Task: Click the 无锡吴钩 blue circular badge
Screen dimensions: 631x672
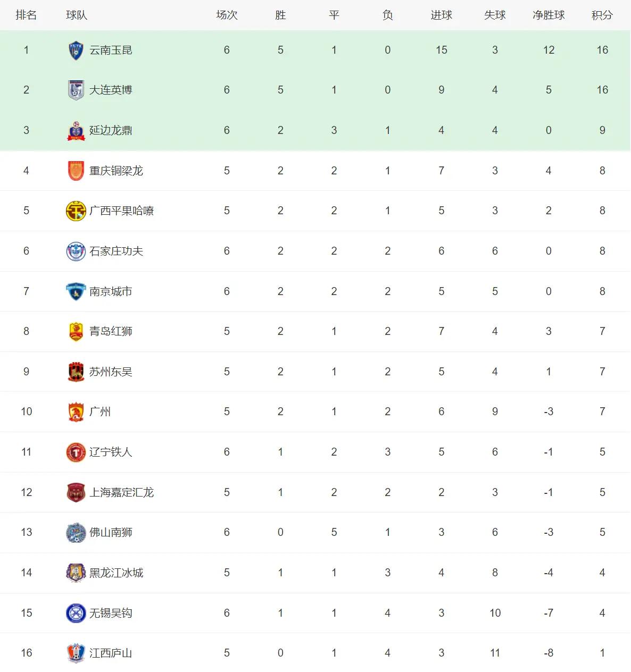Action: [x=76, y=613]
